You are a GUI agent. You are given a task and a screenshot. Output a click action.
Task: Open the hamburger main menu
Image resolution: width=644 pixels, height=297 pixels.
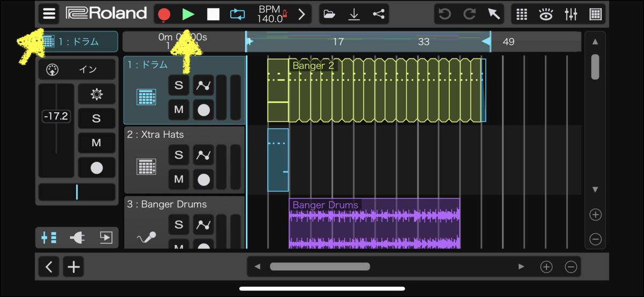click(x=49, y=14)
